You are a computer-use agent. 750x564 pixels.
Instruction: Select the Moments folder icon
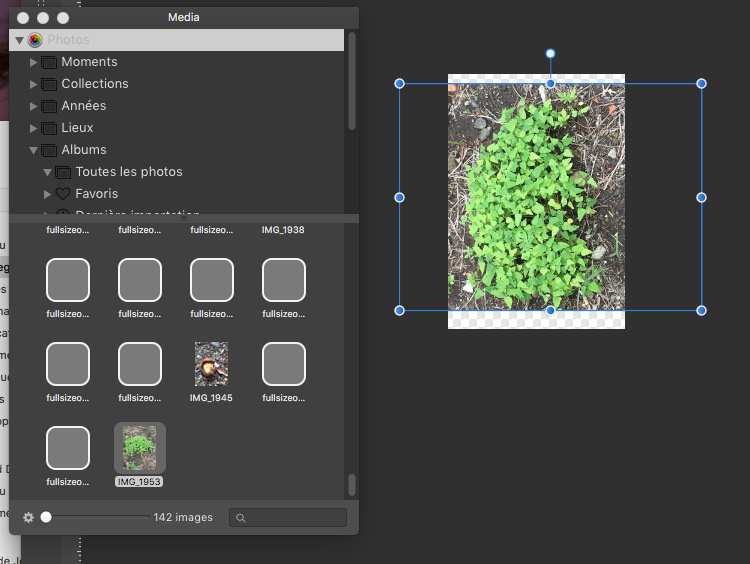tap(49, 63)
